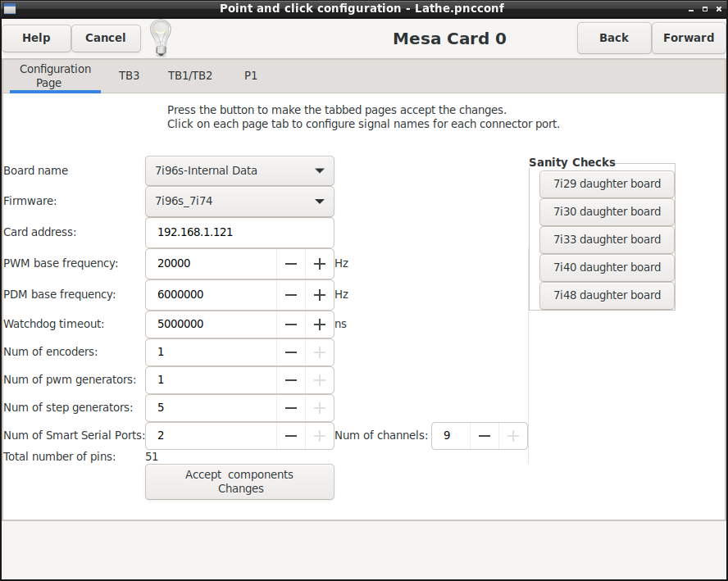Screen dimensions: 728x581
Task: Click Accept components Changes button
Action: (x=239, y=482)
